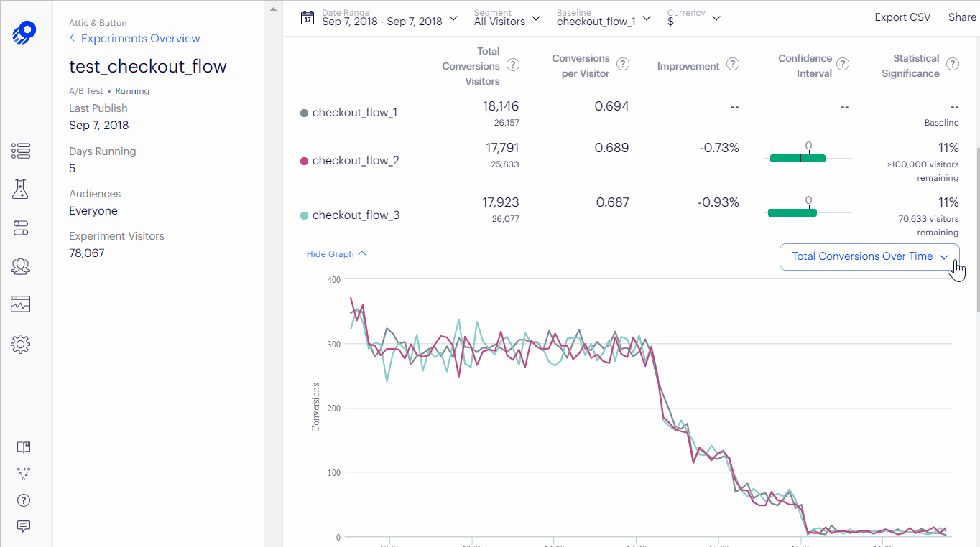
Task: Click the calendar icon beside Date Range
Action: click(x=308, y=18)
